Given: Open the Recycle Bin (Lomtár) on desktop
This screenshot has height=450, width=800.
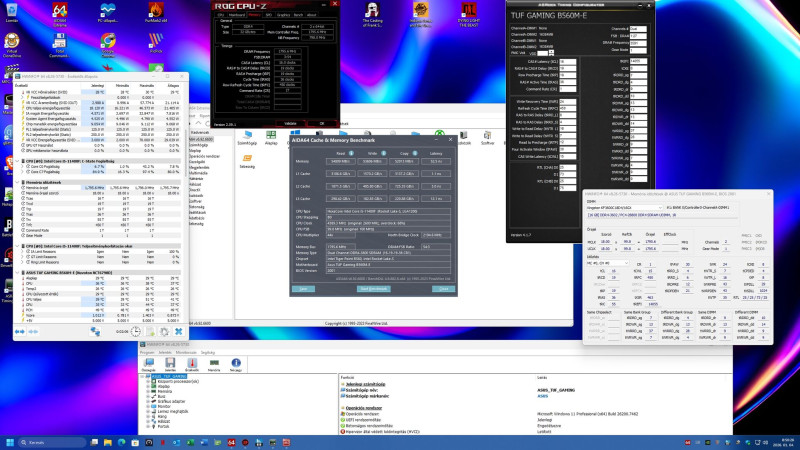Looking at the screenshot, I should coord(11,14).
